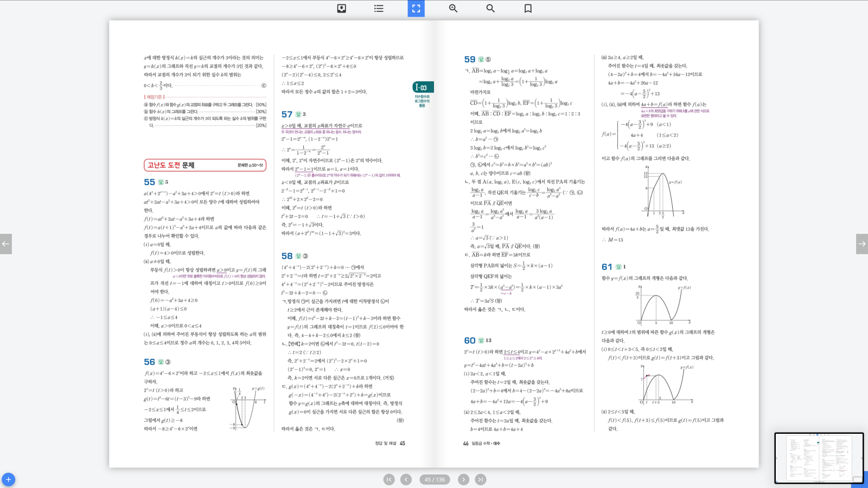Bookmark the current page
The height and width of the screenshot is (488, 868).
coord(528,8)
